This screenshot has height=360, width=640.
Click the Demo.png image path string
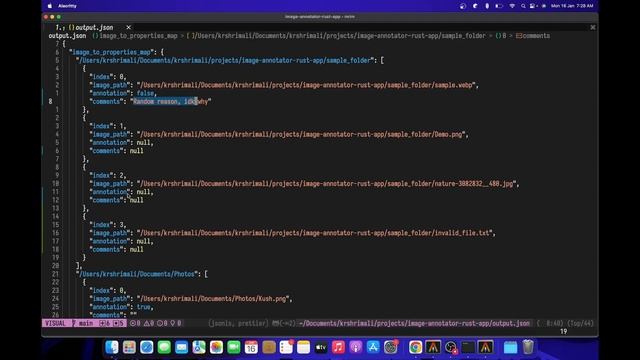tap(301, 134)
